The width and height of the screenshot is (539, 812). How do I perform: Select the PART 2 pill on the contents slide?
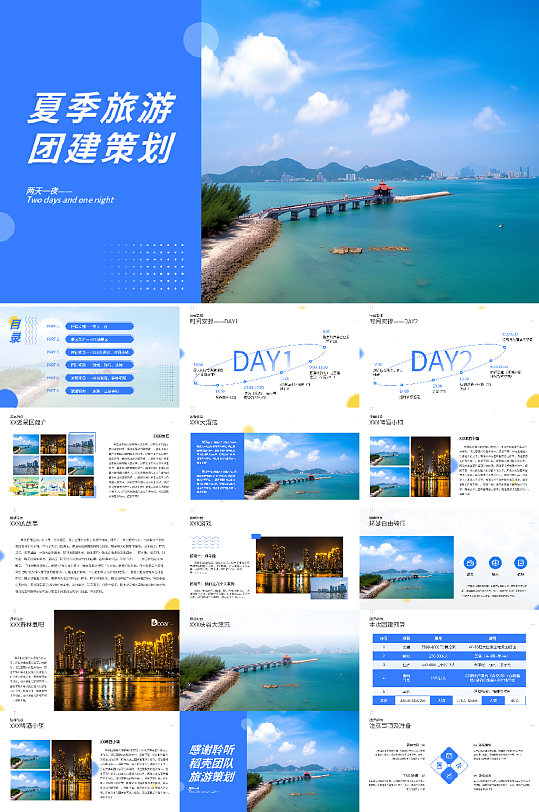99,339
